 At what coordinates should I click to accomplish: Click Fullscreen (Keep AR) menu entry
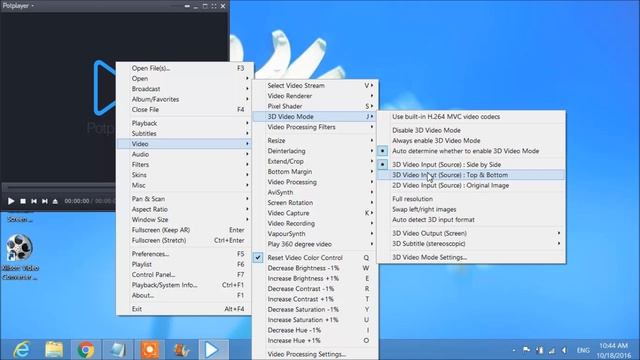[x=185, y=230]
